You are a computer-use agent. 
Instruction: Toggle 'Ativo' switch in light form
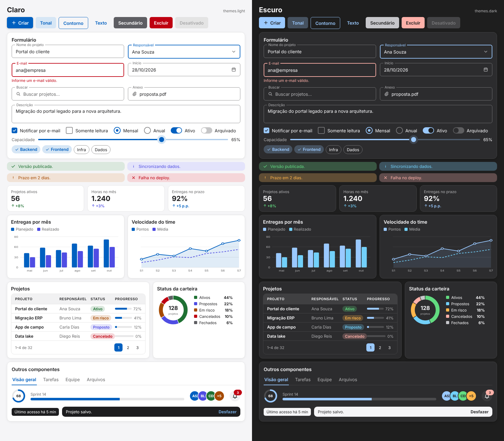click(x=176, y=130)
